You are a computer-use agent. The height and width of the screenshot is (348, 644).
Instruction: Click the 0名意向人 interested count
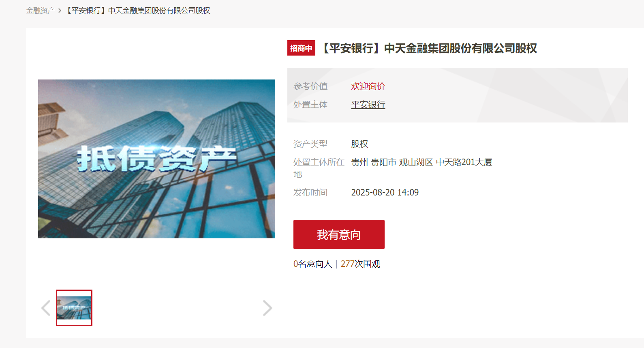pos(313,264)
